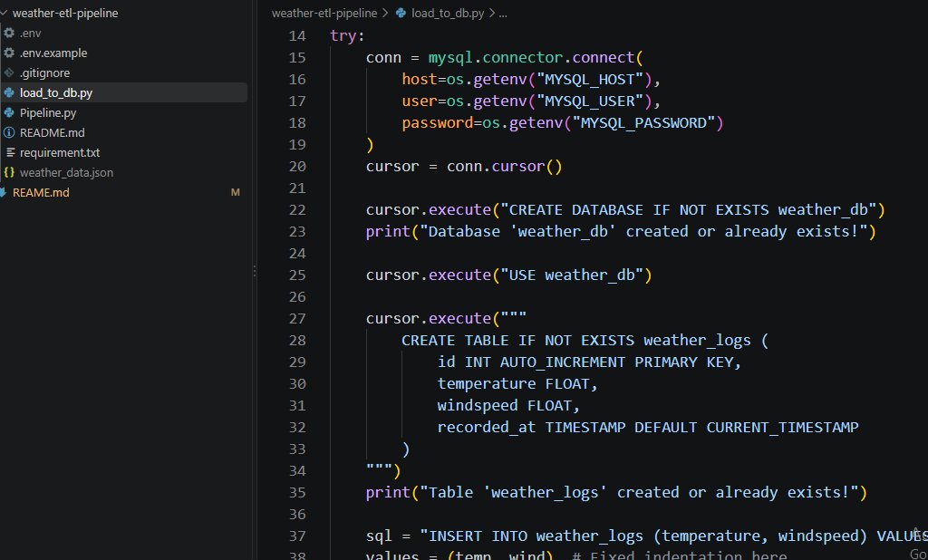The height and width of the screenshot is (560, 928).
Task: Click the 'try:' keyword on line 14
Action: point(347,36)
